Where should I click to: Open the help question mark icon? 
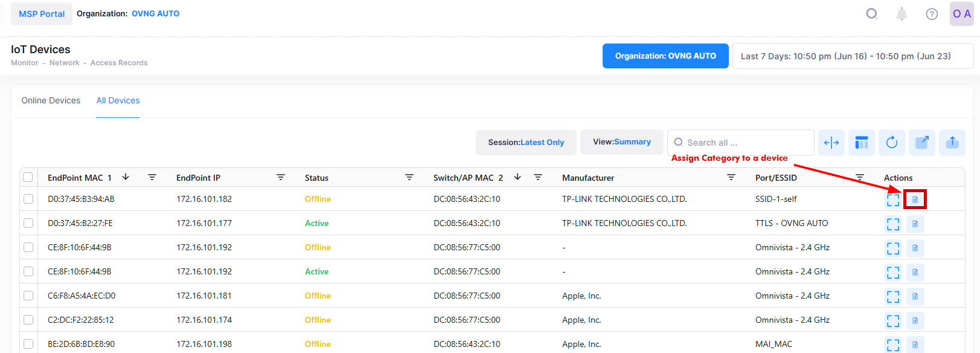pyautogui.click(x=932, y=14)
